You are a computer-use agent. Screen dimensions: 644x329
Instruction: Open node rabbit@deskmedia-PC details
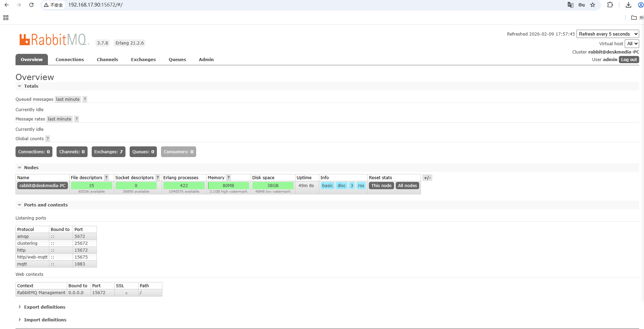pos(42,186)
